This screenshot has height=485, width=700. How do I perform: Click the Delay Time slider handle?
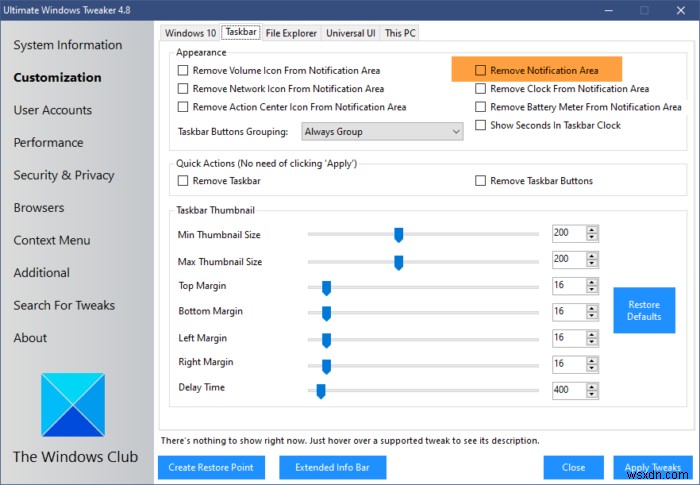tap(321, 391)
